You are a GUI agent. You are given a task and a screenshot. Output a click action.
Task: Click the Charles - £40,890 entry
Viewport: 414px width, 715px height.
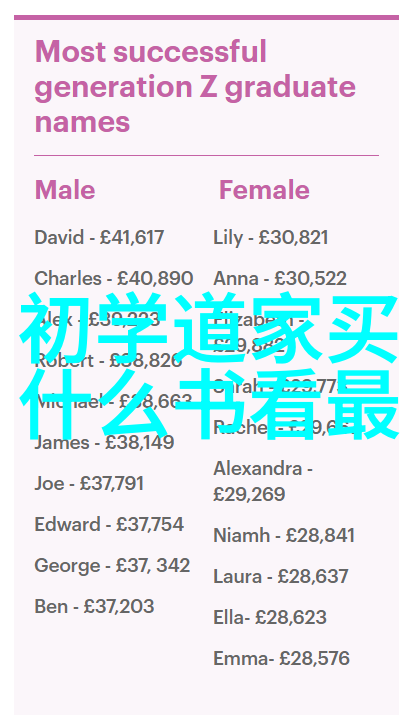pos(114,278)
